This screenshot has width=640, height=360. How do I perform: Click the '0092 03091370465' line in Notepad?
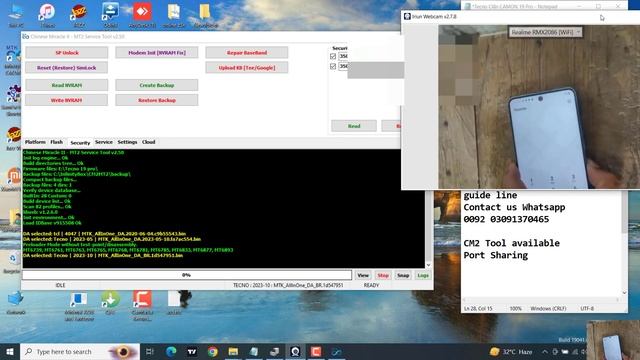pyautogui.click(x=506, y=219)
